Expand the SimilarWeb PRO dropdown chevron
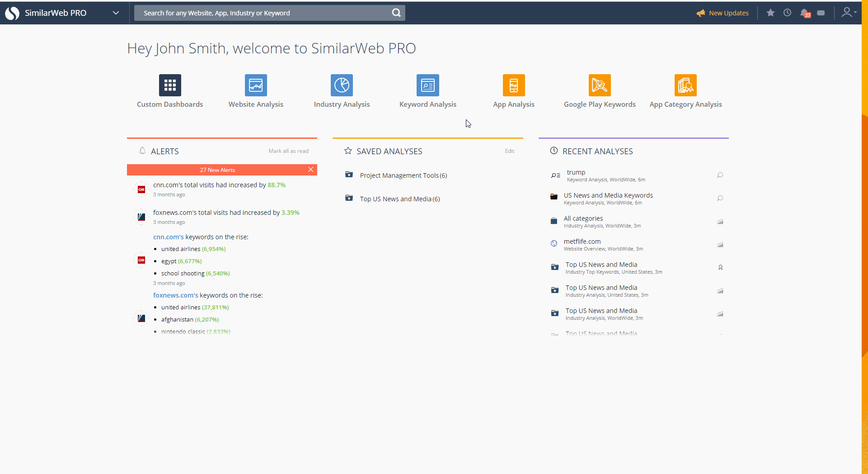This screenshot has height=474, width=868. tap(116, 13)
